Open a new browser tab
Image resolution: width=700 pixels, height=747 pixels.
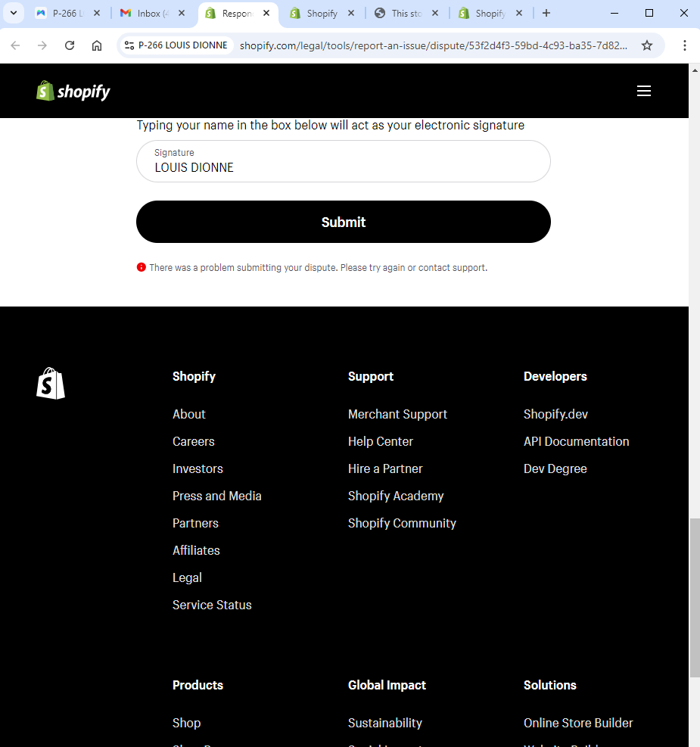pyautogui.click(x=546, y=14)
